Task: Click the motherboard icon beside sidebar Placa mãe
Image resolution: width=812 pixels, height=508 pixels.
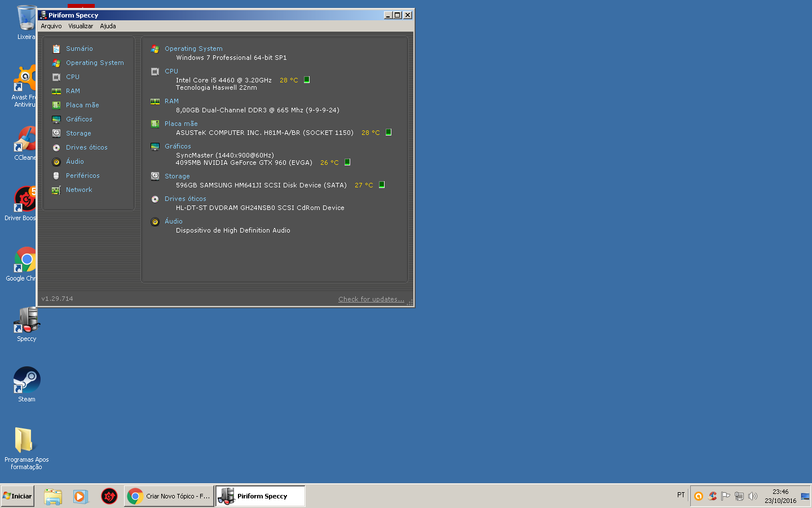Action: tap(56, 106)
